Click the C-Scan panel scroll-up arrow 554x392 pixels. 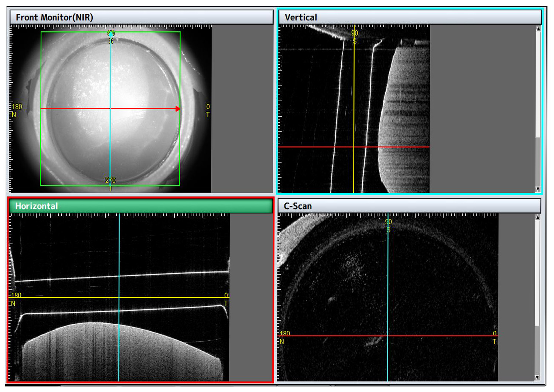[538, 217]
